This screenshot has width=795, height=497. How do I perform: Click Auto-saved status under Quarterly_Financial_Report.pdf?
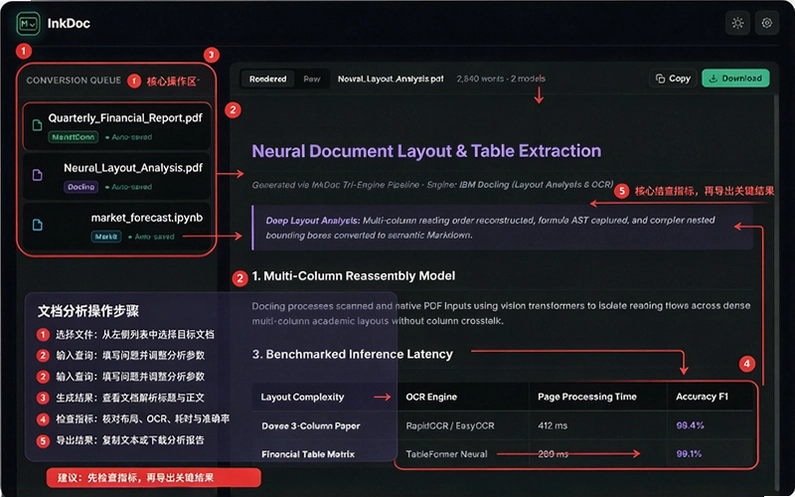[x=129, y=137]
